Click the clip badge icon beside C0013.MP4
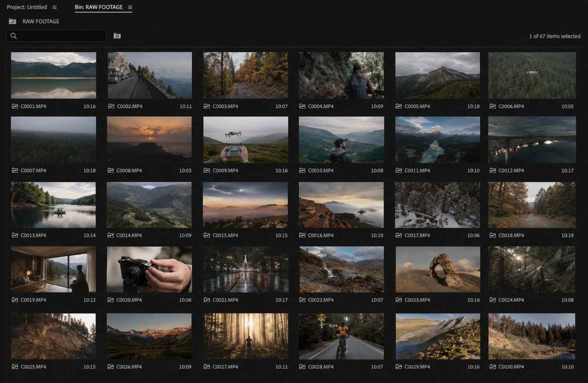 tap(15, 235)
